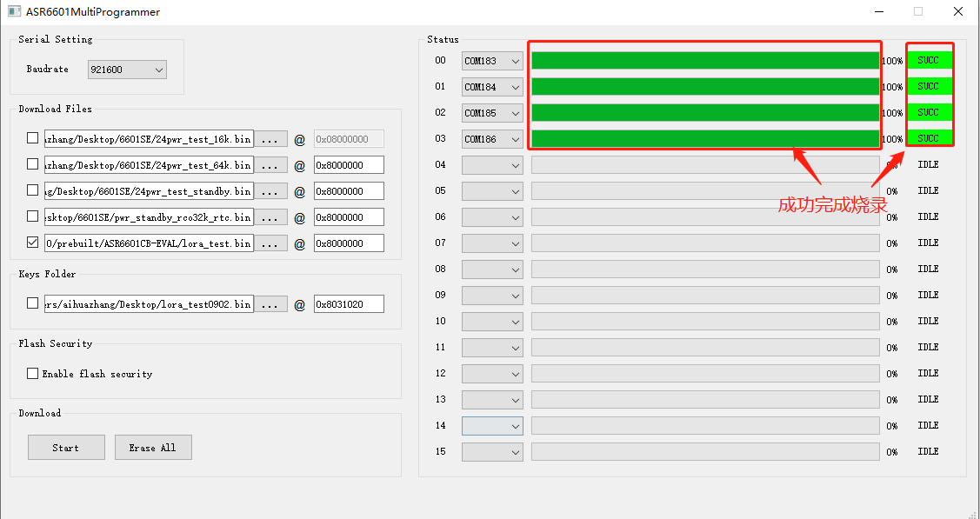Click the 100% label of slot 01

click(892, 88)
